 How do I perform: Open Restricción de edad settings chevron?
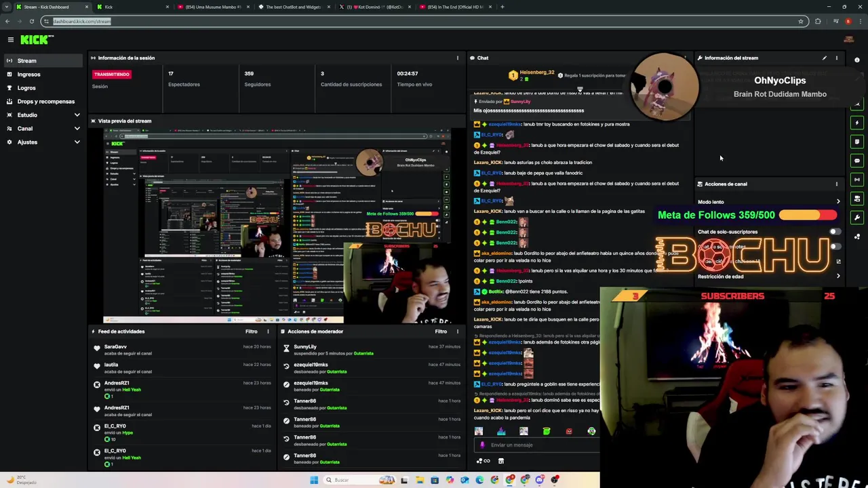838,277
